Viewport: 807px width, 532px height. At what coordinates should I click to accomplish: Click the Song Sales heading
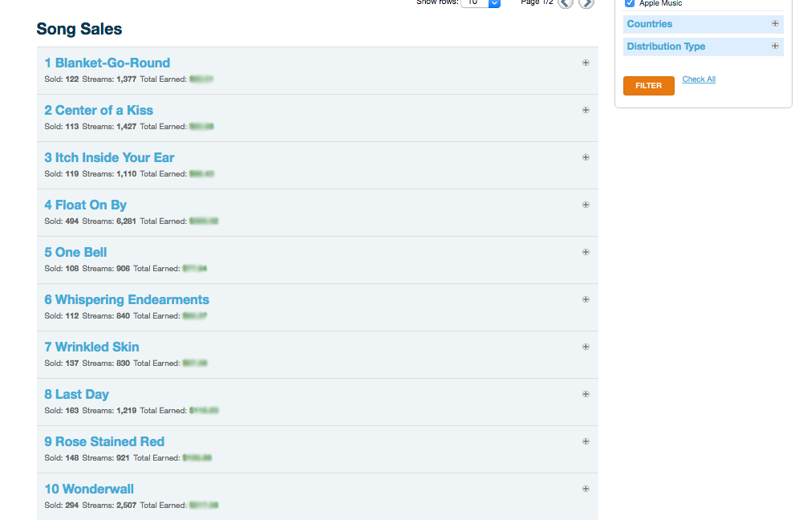pyautogui.click(x=79, y=30)
